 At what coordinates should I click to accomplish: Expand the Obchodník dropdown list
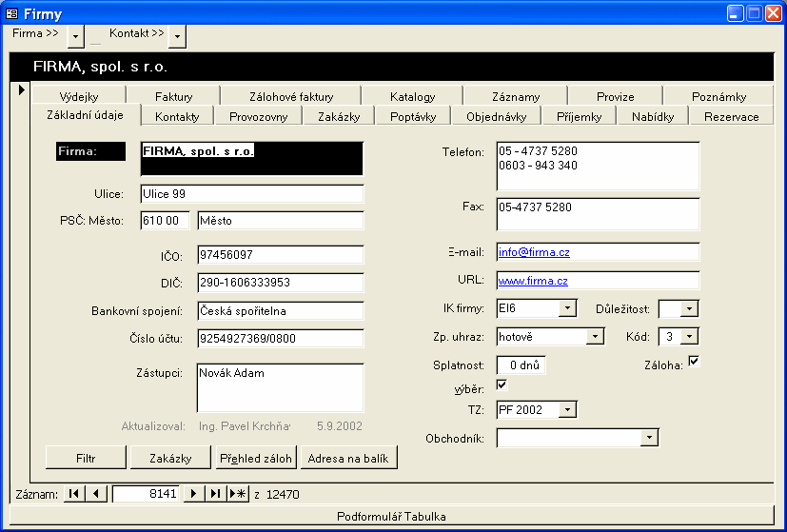tap(649, 438)
